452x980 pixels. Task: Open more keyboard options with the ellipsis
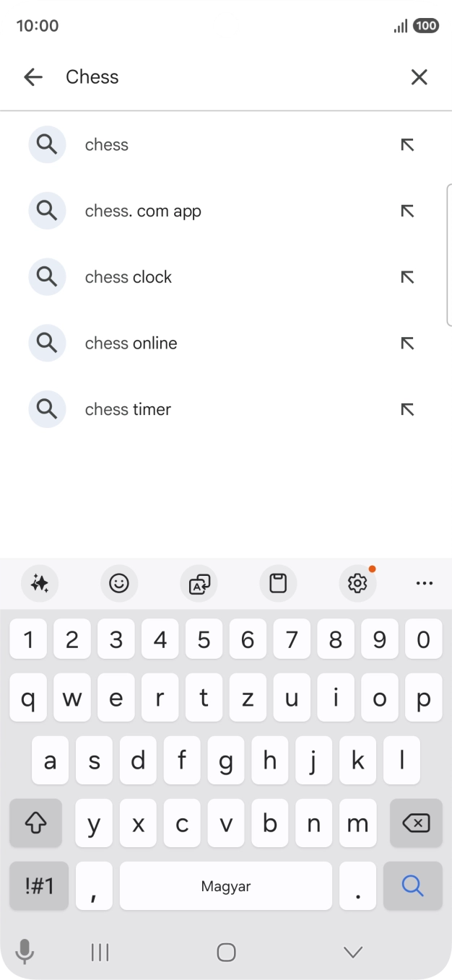[425, 583]
